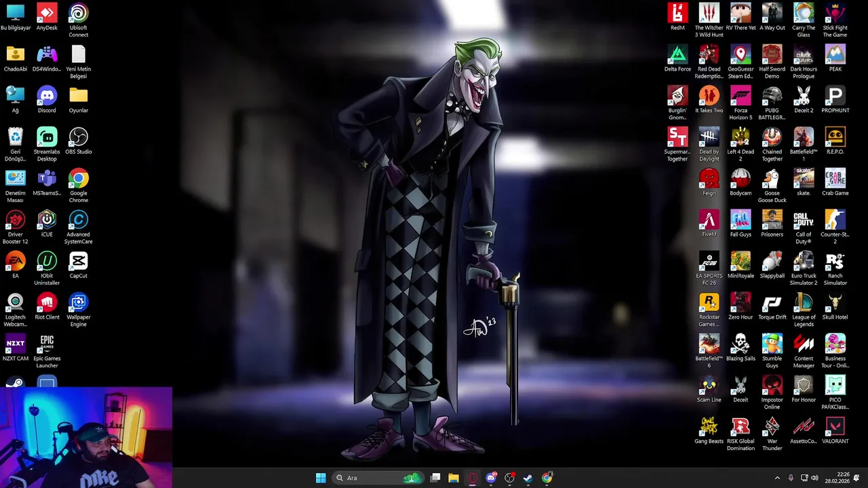Click the Delta Force desktop icon
Screen dimensions: 868x488
[x=677, y=58]
